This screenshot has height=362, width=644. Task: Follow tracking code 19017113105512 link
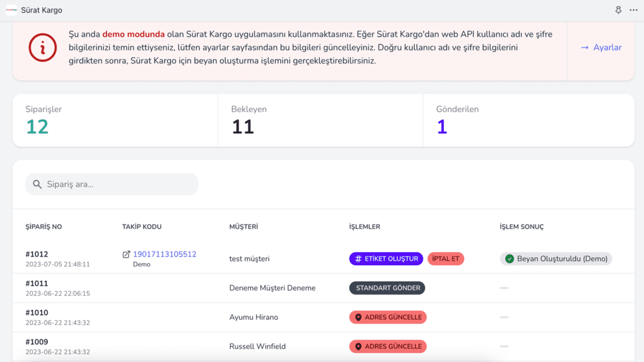pos(165,254)
